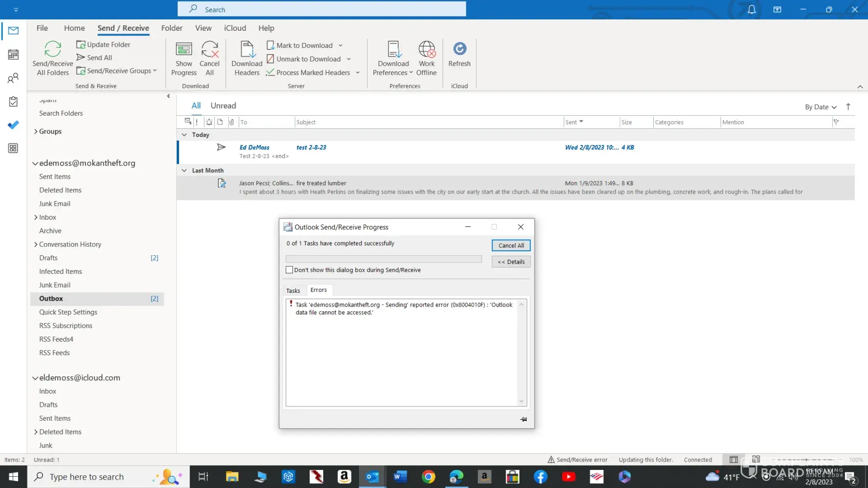Launch Google Chrome from the taskbar
Image resolution: width=868 pixels, height=488 pixels.
pos(428,477)
